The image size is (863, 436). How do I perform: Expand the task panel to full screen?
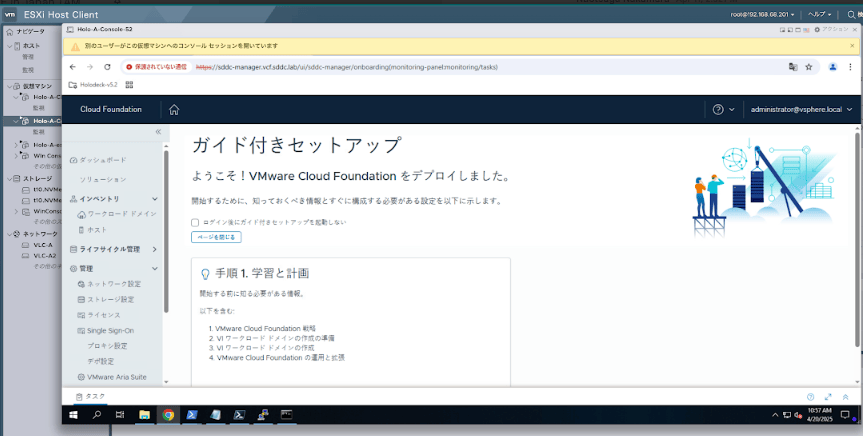pyautogui.click(x=828, y=397)
